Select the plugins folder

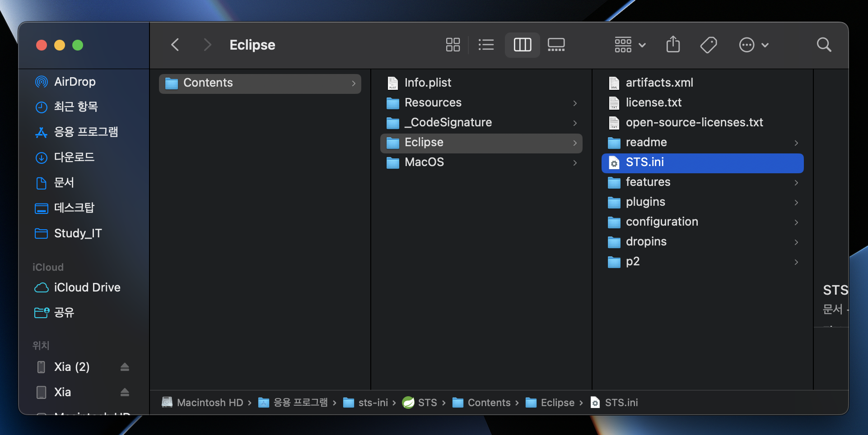coord(702,202)
